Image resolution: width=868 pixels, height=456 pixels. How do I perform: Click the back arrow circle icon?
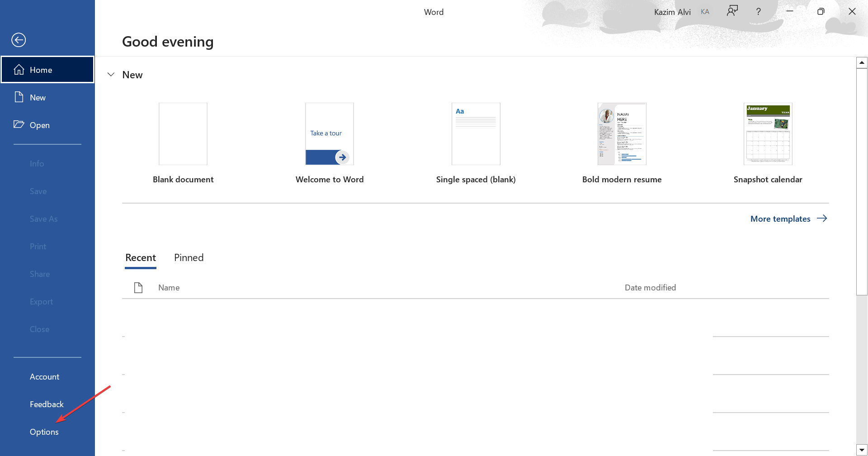click(x=19, y=40)
